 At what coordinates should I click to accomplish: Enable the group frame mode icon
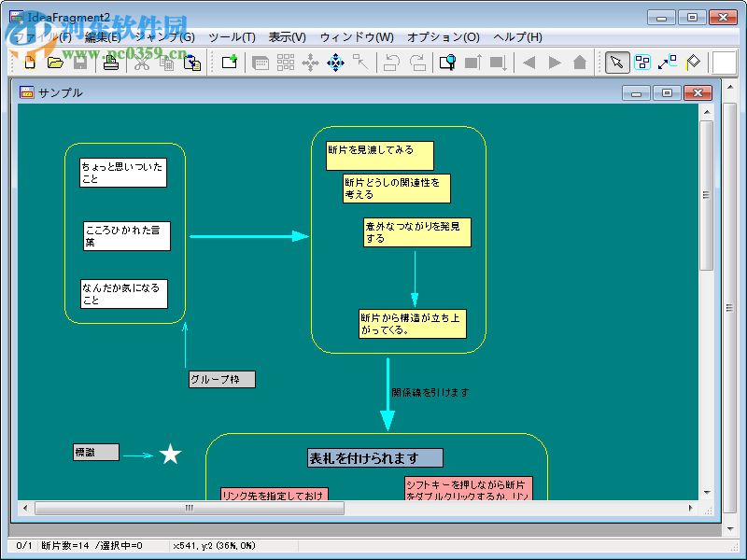click(642, 63)
